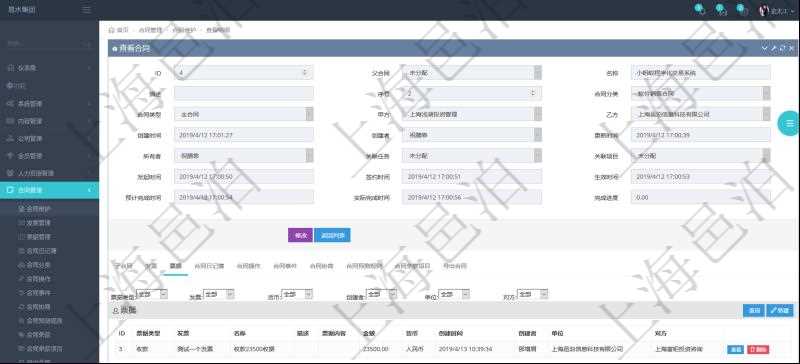The width and height of the screenshot is (800, 364).
Task: Click the first notification badge icon in header
Action: 700,10
